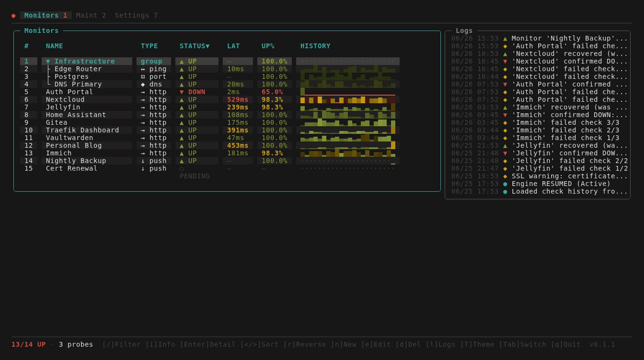This screenshot has height=360, width=644.
Task: Click the UP% column header
Action: pos(268,46)
